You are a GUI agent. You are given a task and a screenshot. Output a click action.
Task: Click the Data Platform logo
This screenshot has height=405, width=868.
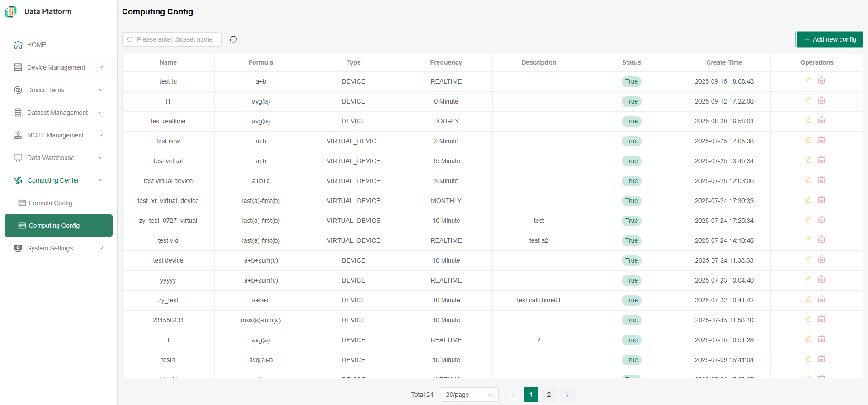point(11,12)
